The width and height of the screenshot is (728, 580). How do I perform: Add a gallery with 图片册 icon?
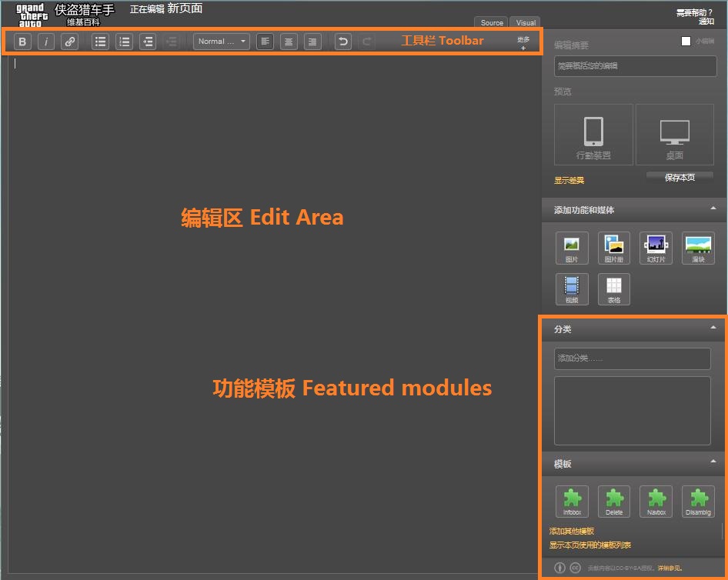614,248
